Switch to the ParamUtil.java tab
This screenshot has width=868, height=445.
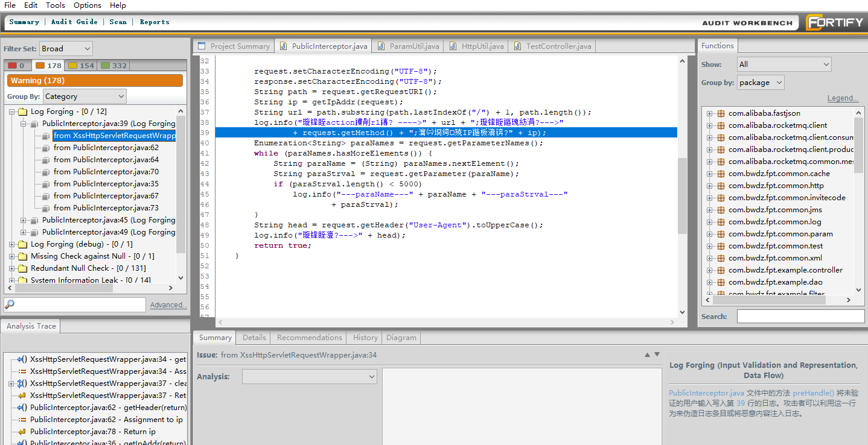pos(408,46)
